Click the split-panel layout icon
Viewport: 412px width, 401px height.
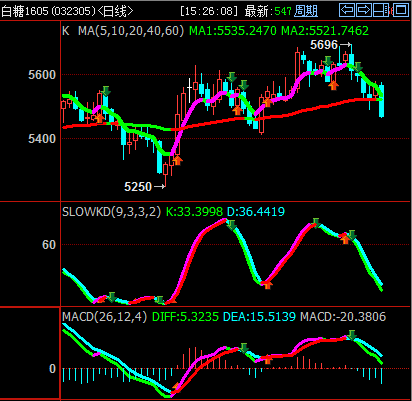381,10
